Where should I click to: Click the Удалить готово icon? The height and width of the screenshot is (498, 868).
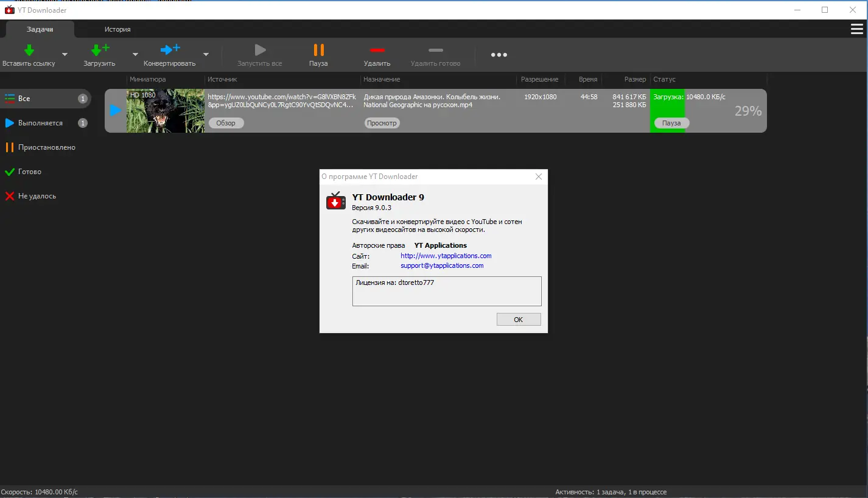point(436,50)
